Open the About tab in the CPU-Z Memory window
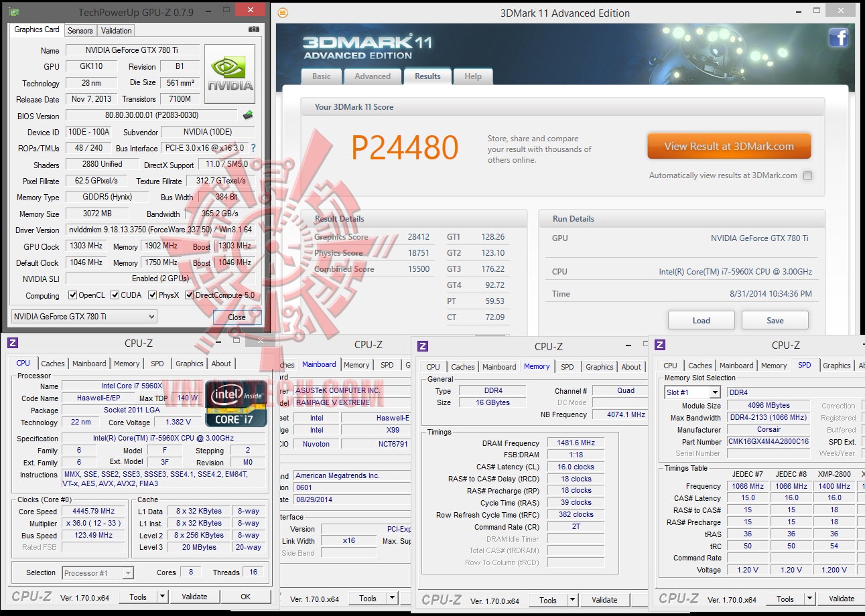 click(631, 367)
